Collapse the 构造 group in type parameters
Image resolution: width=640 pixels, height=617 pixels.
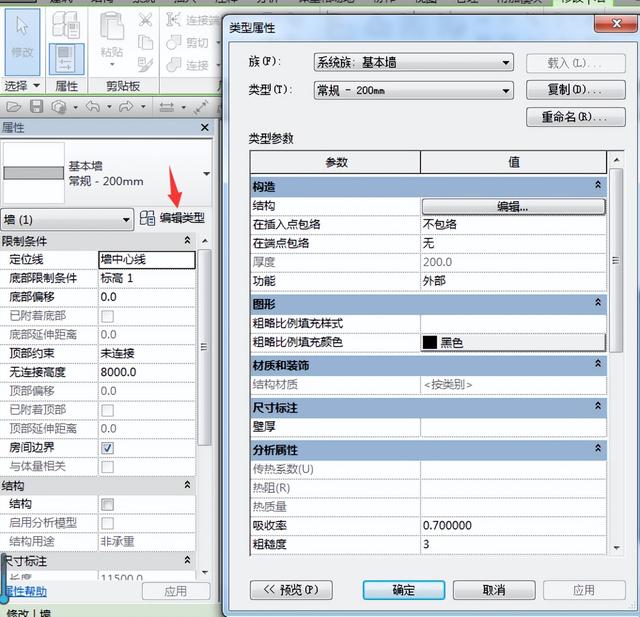tap(598, 185)
